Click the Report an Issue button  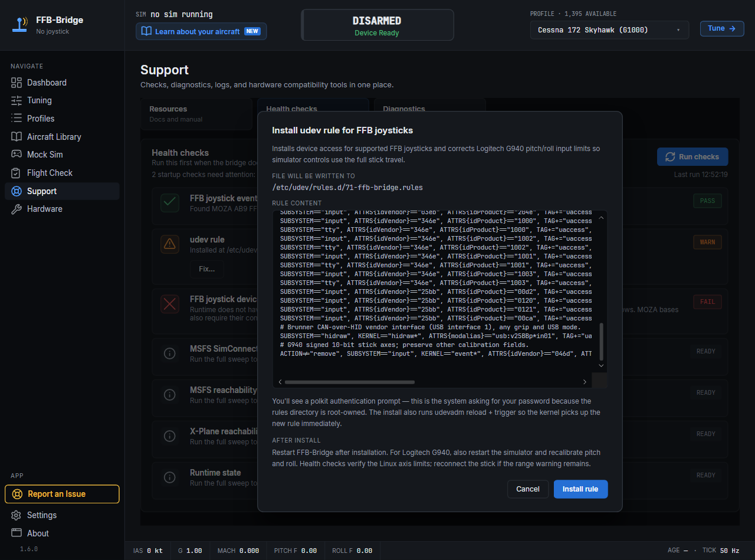[62, 494]
